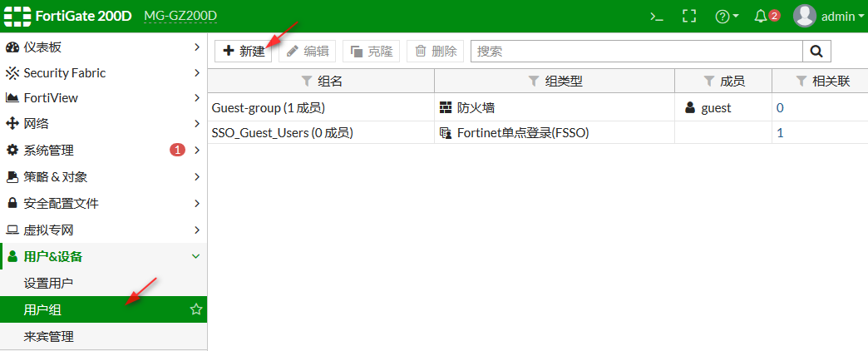Click the 删除 (Delete) button
The width and height of the screenshot is (868, 351).
click(435, 51)
